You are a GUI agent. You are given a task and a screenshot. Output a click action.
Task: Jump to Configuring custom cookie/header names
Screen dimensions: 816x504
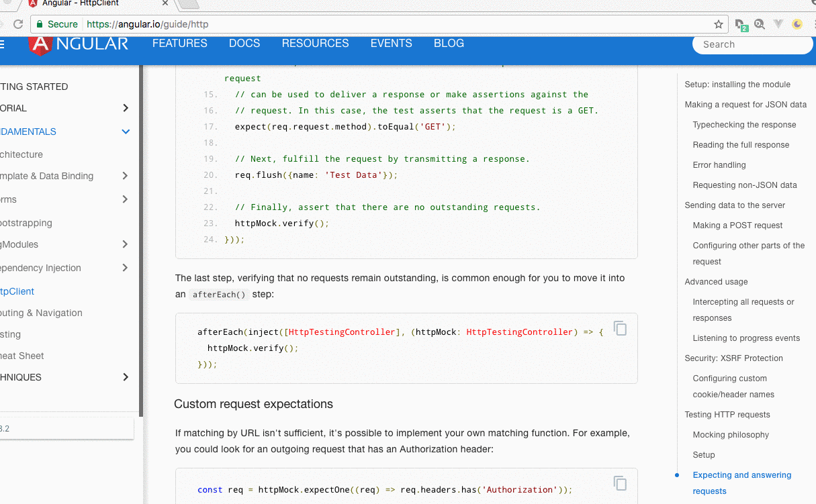click(x=733, y=387)
